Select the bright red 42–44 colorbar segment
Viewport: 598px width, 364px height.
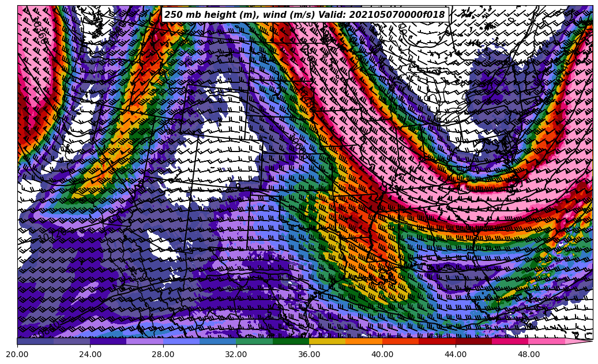click(437, 341)
